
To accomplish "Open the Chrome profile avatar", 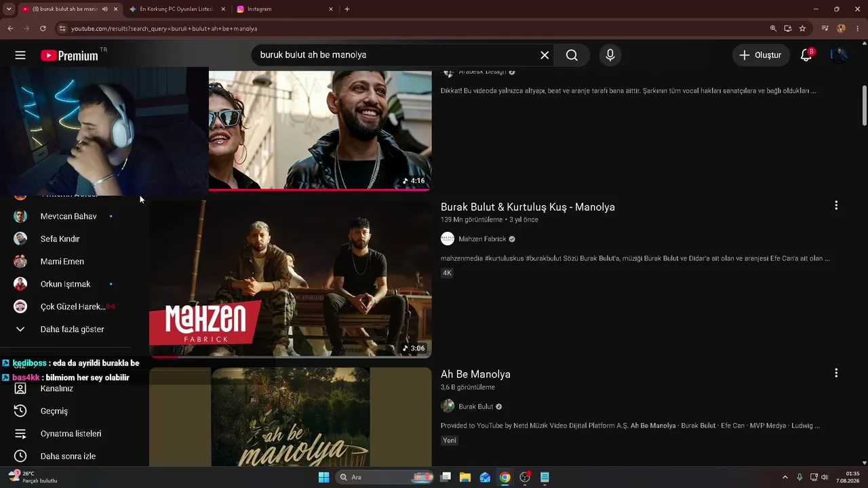I will click(x=842, y=28).
